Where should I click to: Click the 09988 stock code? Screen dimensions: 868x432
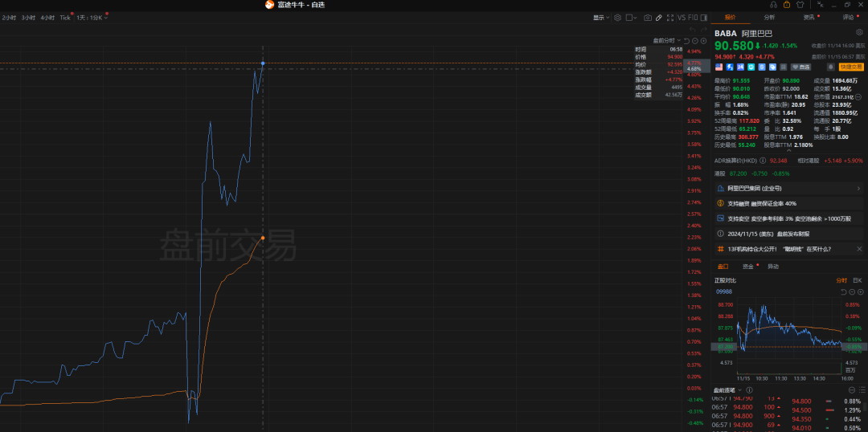click(x=724, y=291)
